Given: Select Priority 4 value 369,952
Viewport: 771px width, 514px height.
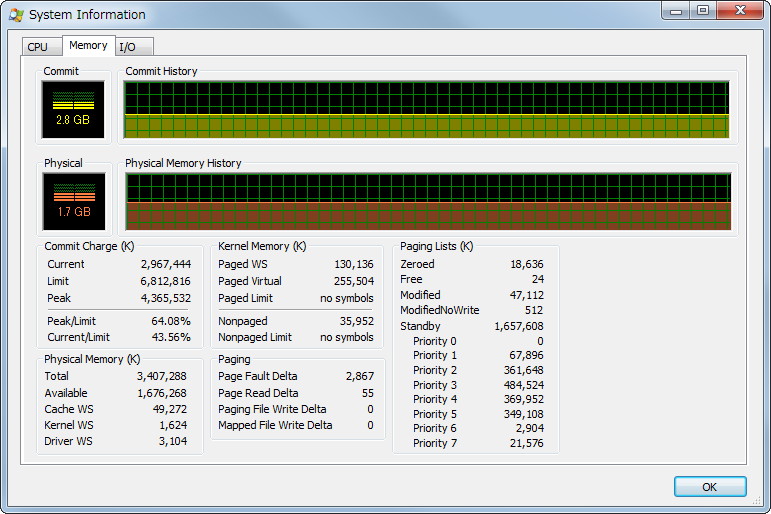Looking at the screenshot, I should coord(524,399).
